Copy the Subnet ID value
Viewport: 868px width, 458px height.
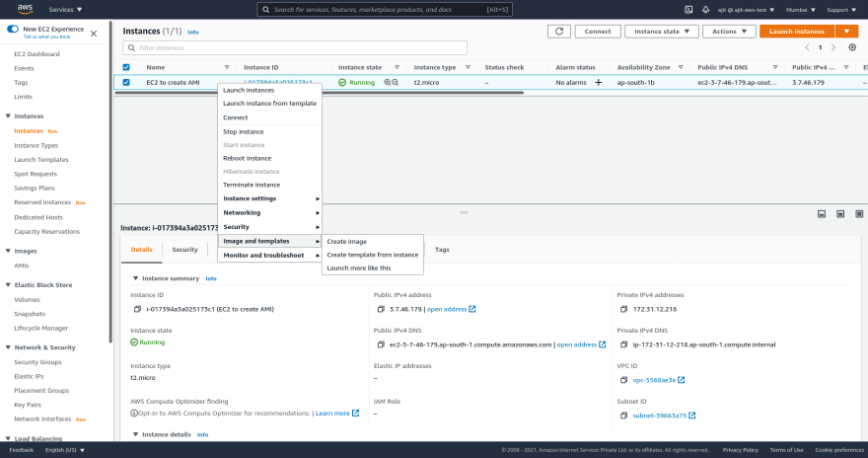(623, 416)
